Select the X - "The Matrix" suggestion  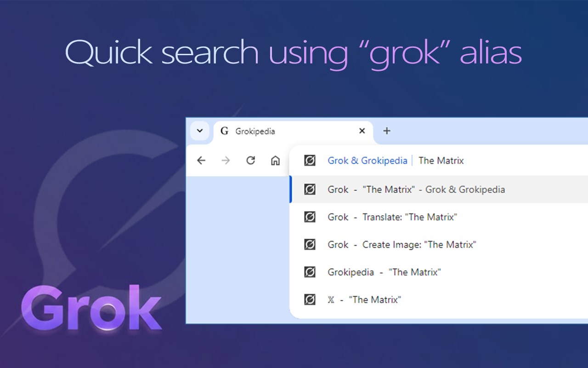pos(439,300)
